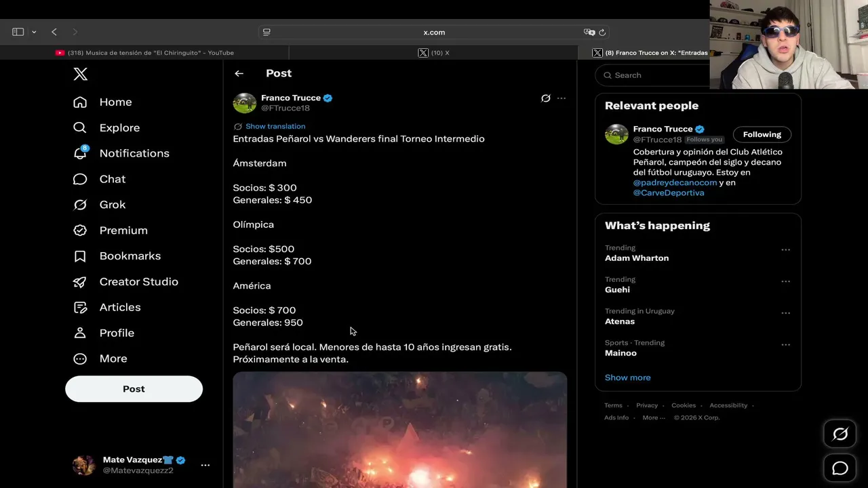The width and height of the screenshot is (868, 488).
Task: Open @CarveDeportiva mention link
Action: (x=669, y=192)
